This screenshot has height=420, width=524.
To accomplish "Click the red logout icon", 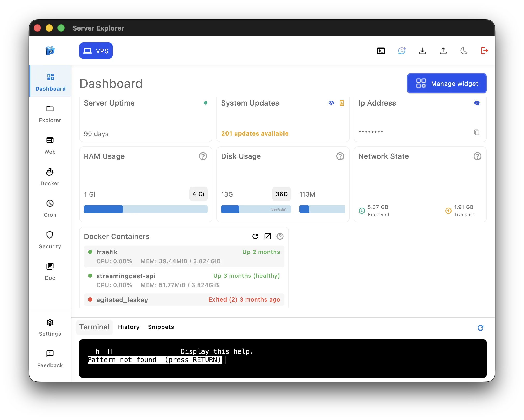I will point(484,51).
